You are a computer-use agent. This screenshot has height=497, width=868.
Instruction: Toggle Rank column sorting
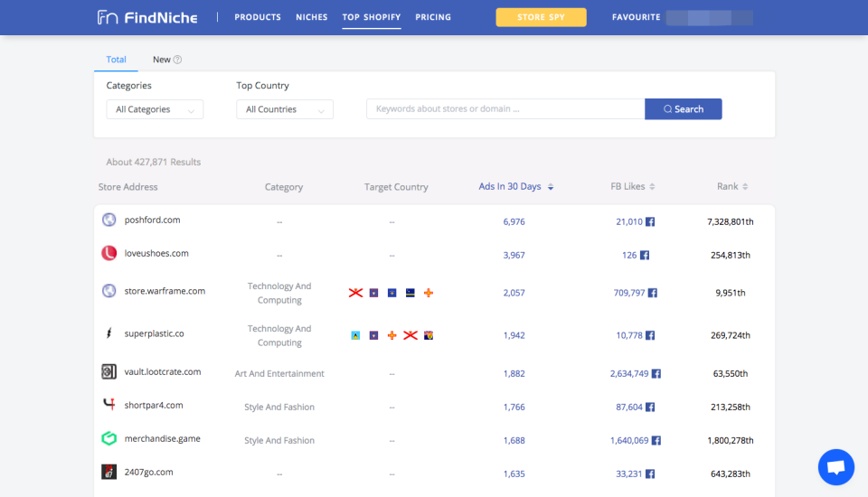[x=732, y=187]
